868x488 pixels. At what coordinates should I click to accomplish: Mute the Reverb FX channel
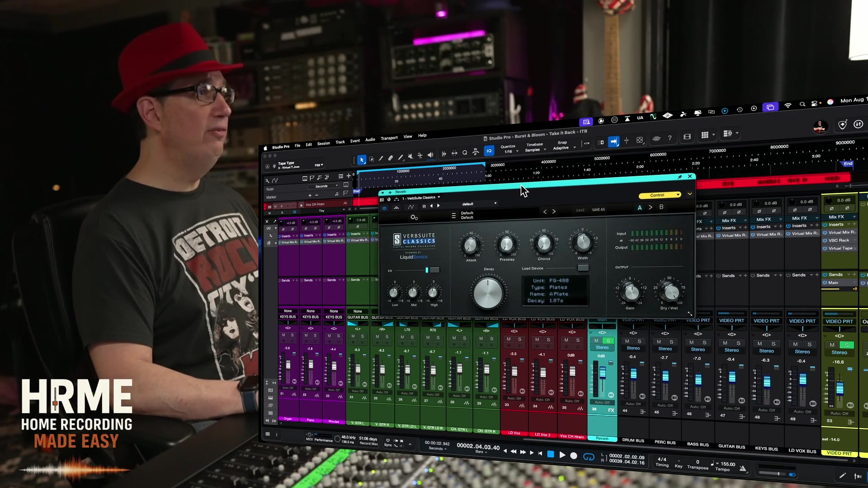[596, 341]
